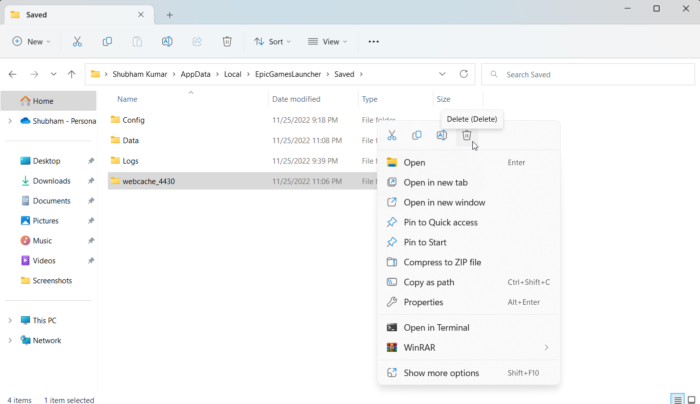Expand address bar history dropdown
Screen dimensions: 700x404
click(442, 74)
